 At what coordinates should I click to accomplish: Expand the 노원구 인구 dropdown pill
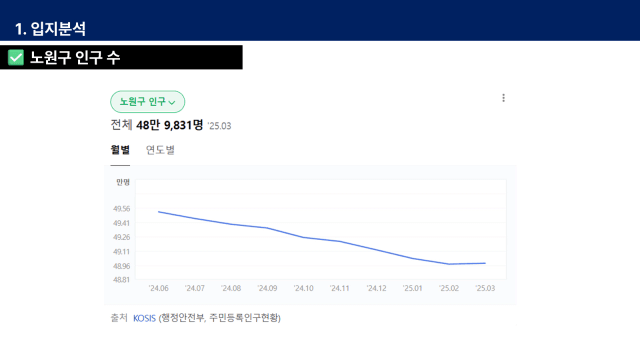[147, 102]
